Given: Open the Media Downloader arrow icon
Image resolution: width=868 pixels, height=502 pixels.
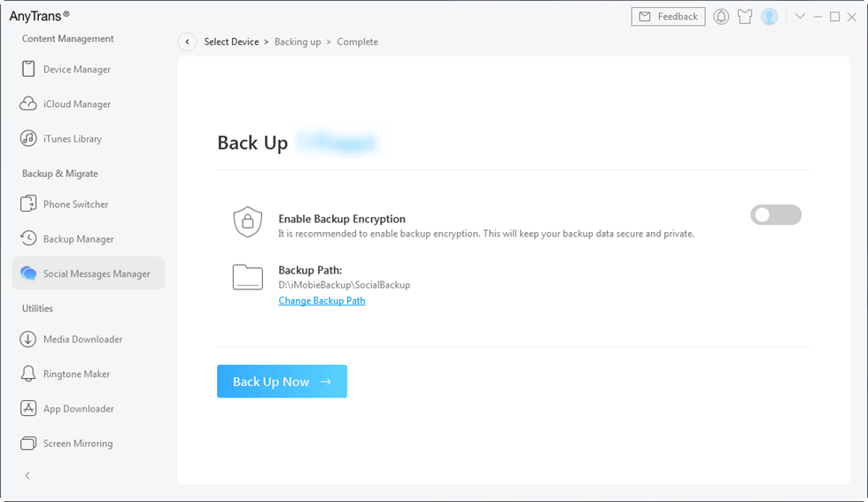Looking at the screenshot, I should tap(28, 339).
